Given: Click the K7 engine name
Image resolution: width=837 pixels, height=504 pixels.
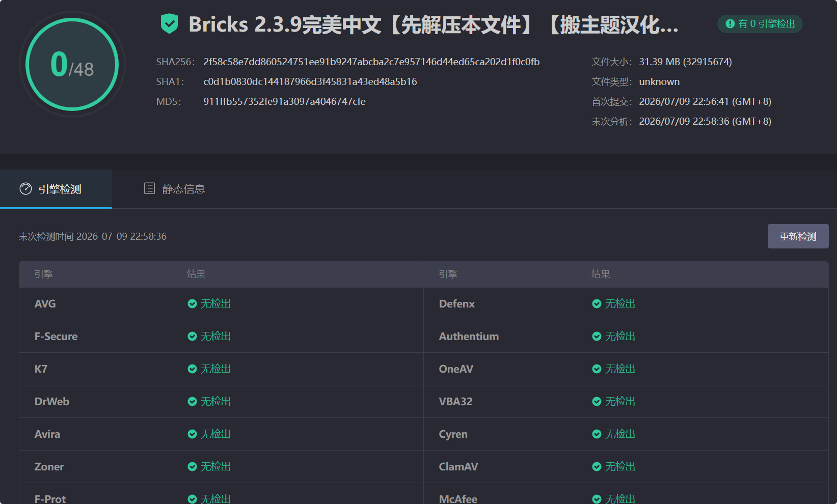Looking at the screenshot, I should [x=41, y=369].
